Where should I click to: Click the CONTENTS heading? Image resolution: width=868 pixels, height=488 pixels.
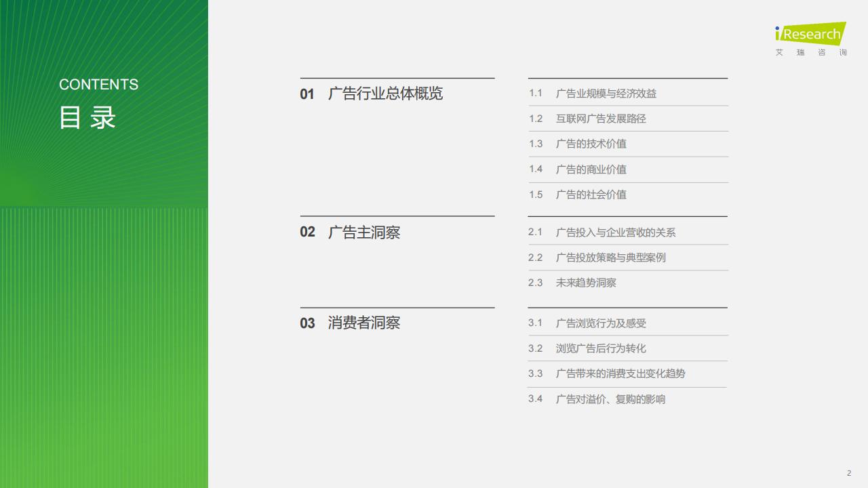click(x=99, y=84)
